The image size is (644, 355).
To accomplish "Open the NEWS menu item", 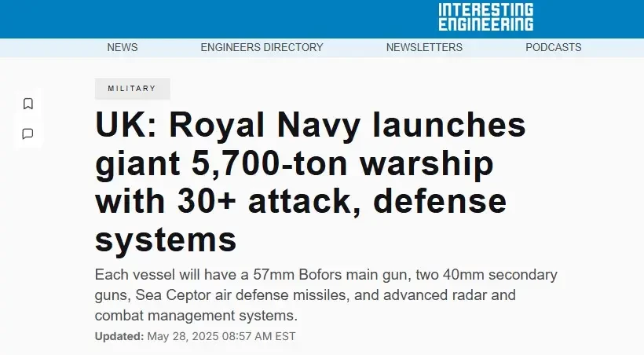I will pyautogui.click(x=122, y=47).
